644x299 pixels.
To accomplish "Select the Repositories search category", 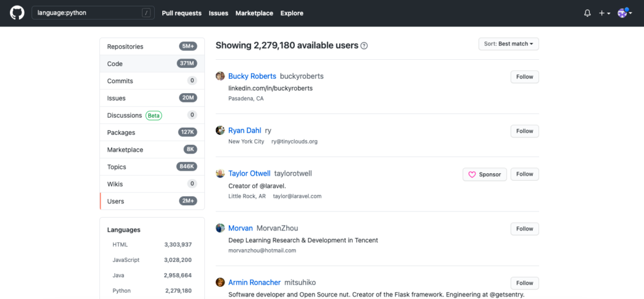I will [125, 47].
